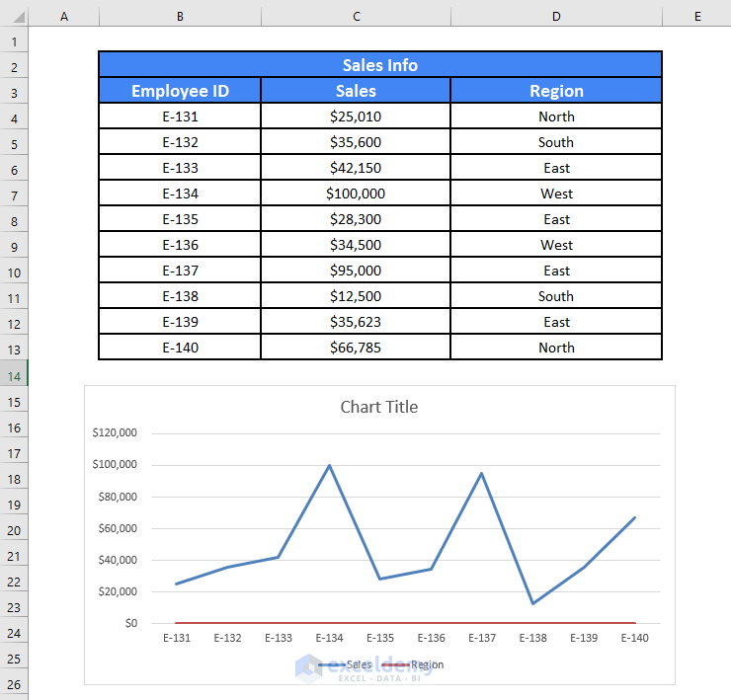The image size is (731, 700).
Task: Select the $35,600 sales cell
Action: click(356, 141)
